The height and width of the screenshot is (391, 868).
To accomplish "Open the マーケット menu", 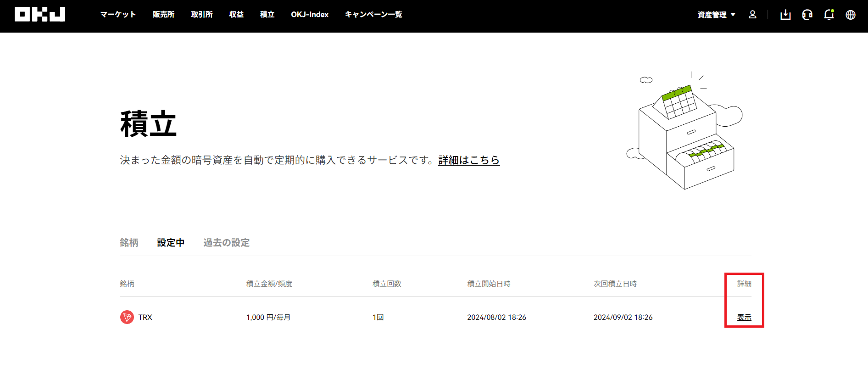I will point(118,15).
